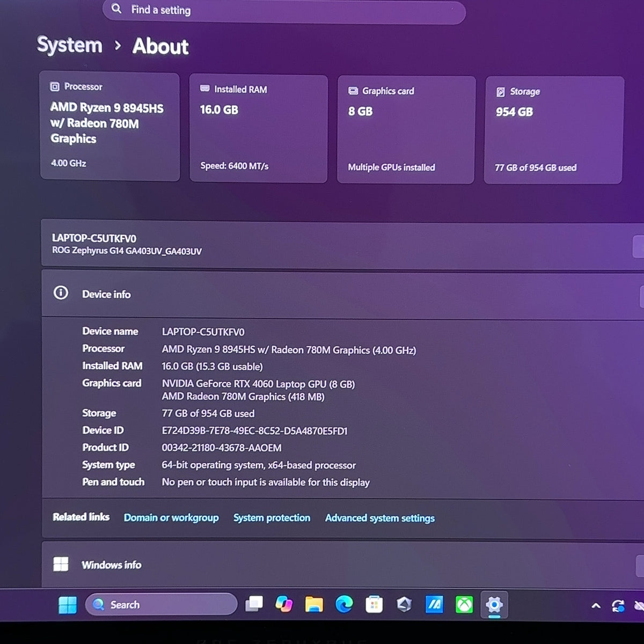This screenshot has width=644, height=644.
Task: Go back to System breadcrumb
Action: pyautogui.click(x=69, y=45)
